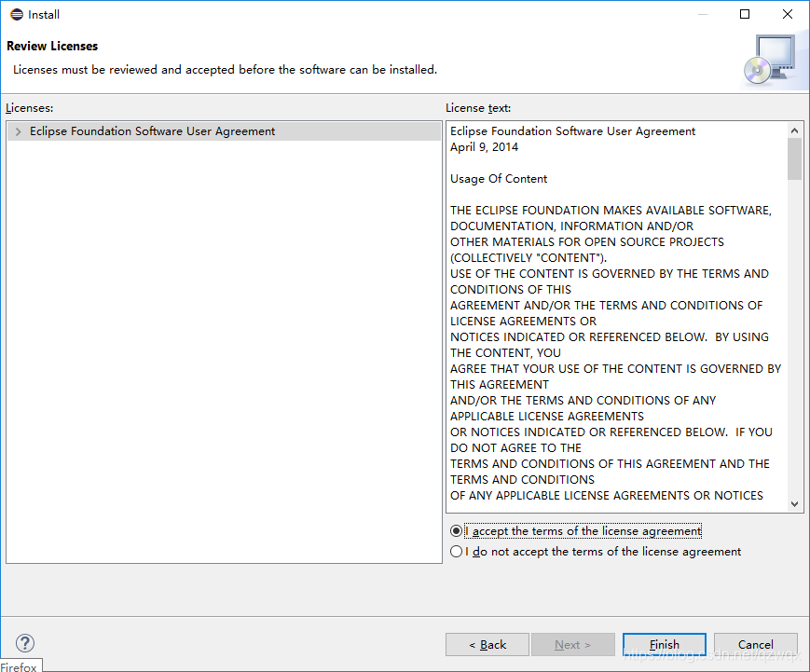
Task: Click the license text scrollbar thumb
Action: click(x=794, y=159)
